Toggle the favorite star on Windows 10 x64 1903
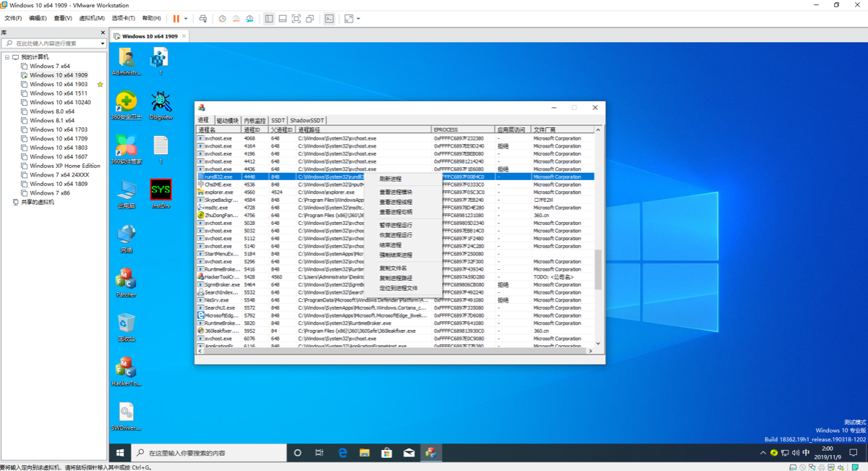Screen dimensions: 868x471 (100, 84)
